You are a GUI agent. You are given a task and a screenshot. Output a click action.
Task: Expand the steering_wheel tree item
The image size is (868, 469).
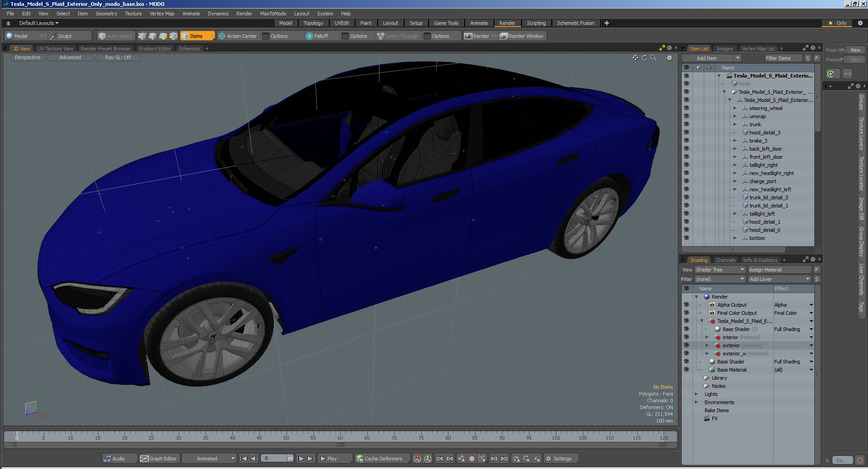[x=735, y=108]
